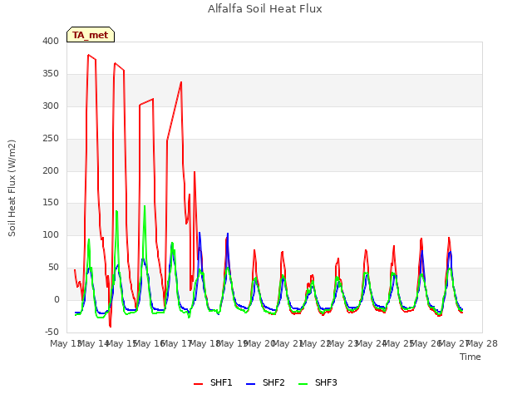Click the 300 y-axis tick label
Viewport: 532px width, 399px height.
coord(51,106)
